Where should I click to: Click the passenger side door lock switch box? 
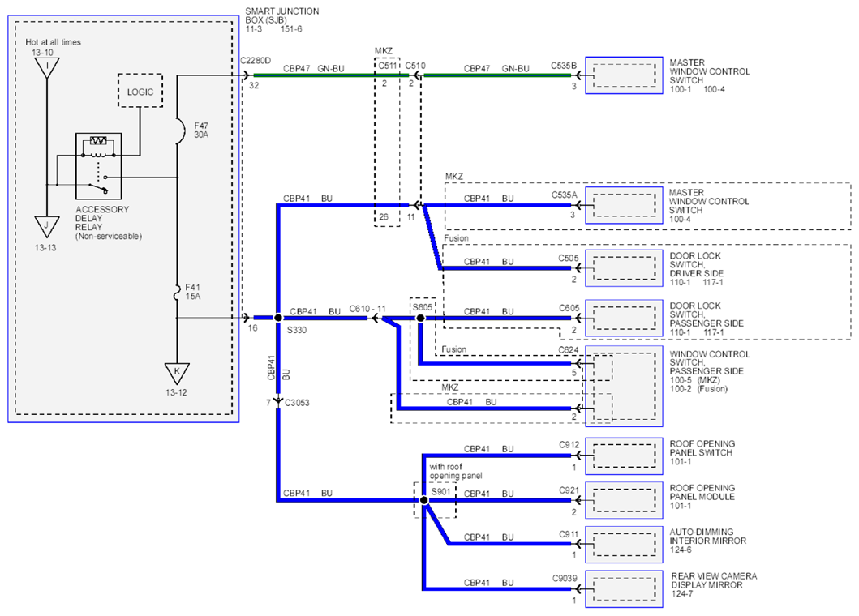tap(624, 318)
